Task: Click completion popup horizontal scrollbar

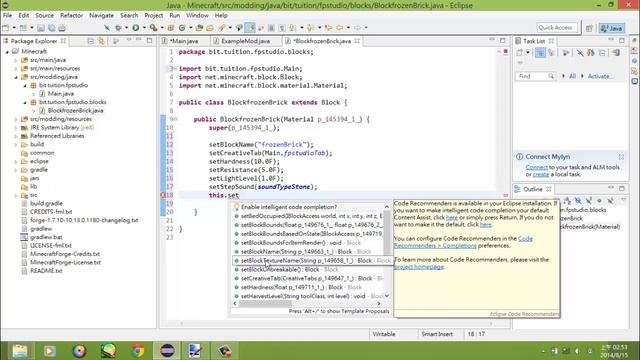Action: pyautogui.click(x=265, y=304)
